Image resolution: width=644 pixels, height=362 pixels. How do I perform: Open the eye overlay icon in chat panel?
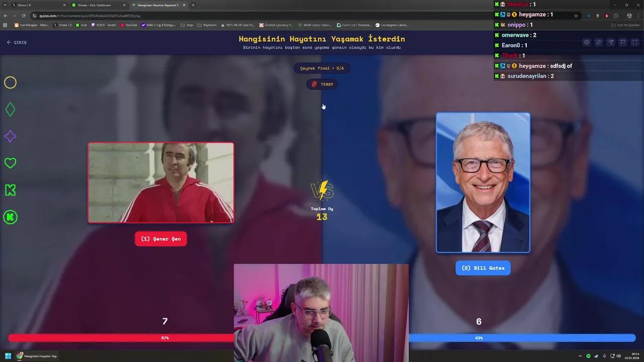click(587, 42)
